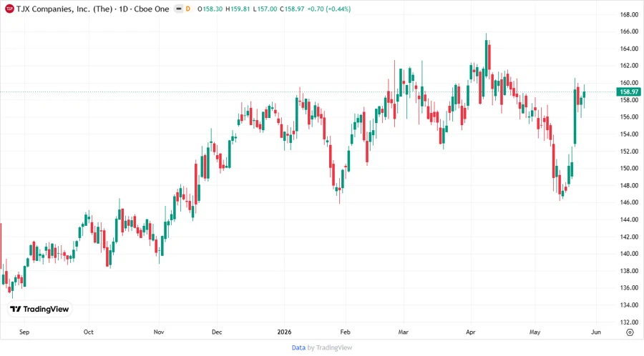Click the Feb label on time axis
The image size is (644, 356).
346,332
